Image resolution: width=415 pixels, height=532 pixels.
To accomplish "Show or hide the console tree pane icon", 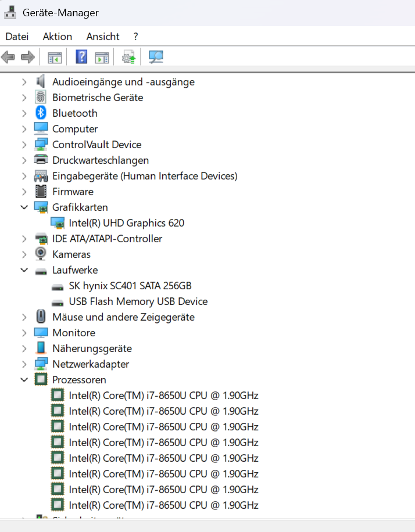I will tap(55, 57).
